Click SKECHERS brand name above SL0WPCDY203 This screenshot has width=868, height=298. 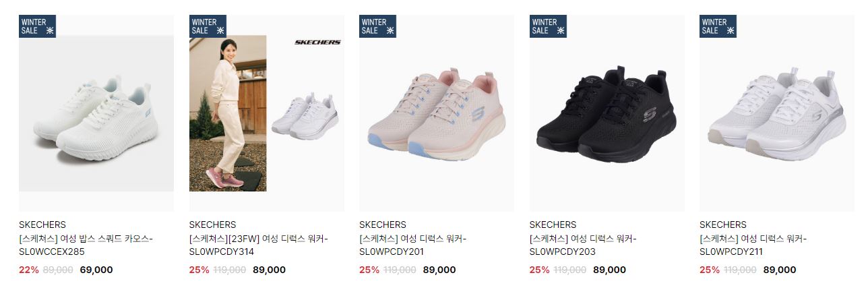coord(553,225)
